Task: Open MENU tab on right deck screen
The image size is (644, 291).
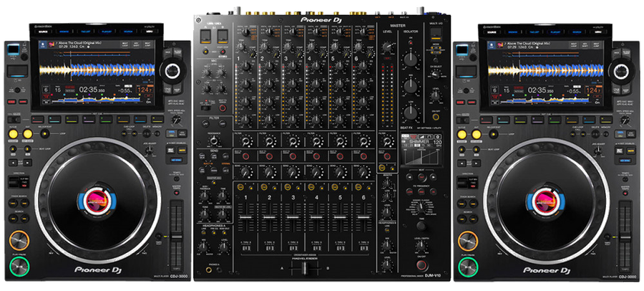Action: click(x=597, y=31)
